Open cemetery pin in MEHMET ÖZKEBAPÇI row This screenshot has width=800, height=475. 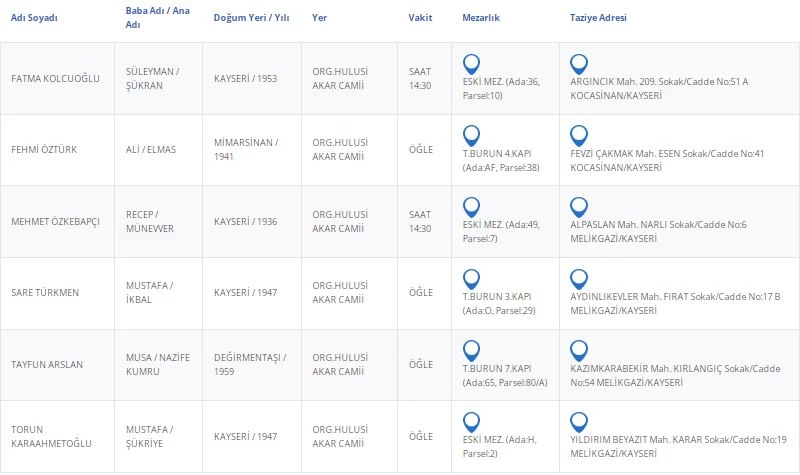click(x=472, y=206)
